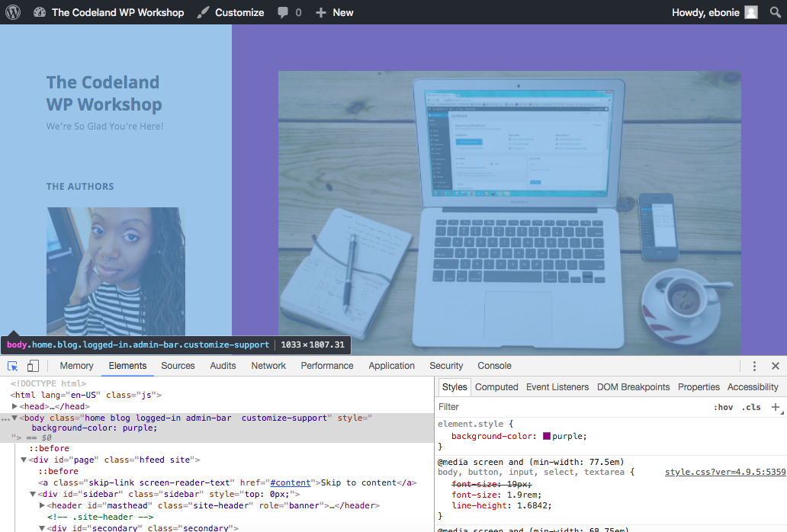Expand the header#masthead element node
Image resolution: width=787 pixels, height=532 pixels.
[x=42, y=505]
